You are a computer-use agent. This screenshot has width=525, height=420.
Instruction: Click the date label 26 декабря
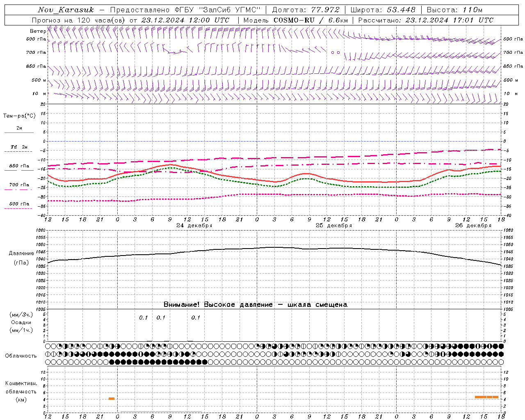(473, 226)
